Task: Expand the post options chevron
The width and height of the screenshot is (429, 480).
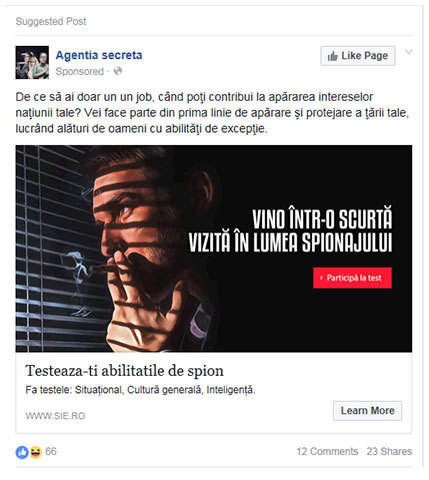Action: click(409, 52)
